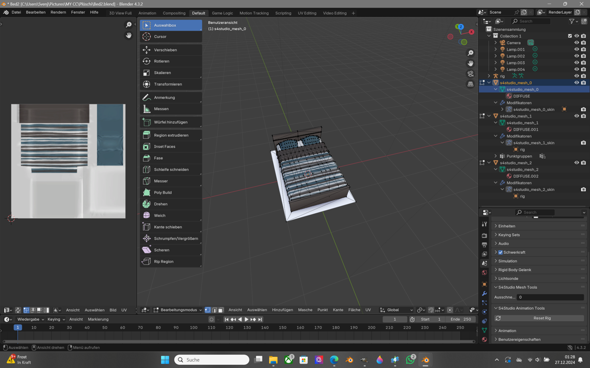Viewport: 590px width, 368px height.
Task: Switch to the Animation workspace tab
Action: point(147,13)
